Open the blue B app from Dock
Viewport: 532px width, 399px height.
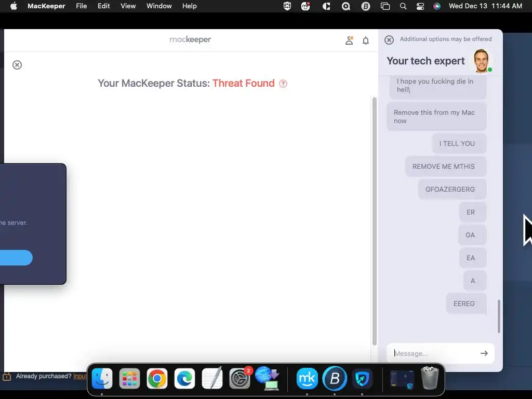point(335,378)
